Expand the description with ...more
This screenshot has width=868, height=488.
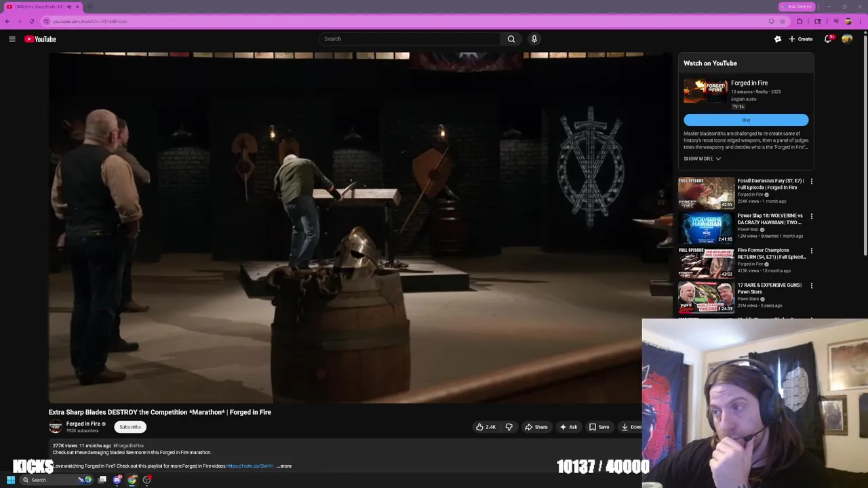click(284, 466)
